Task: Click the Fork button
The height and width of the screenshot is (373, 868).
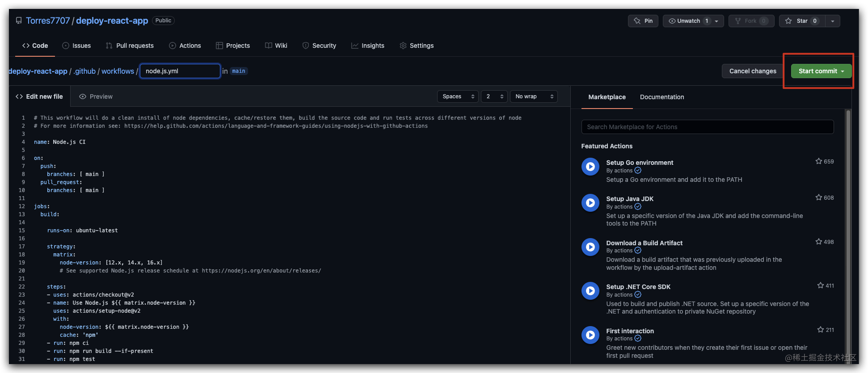Action: click(751, 21)
